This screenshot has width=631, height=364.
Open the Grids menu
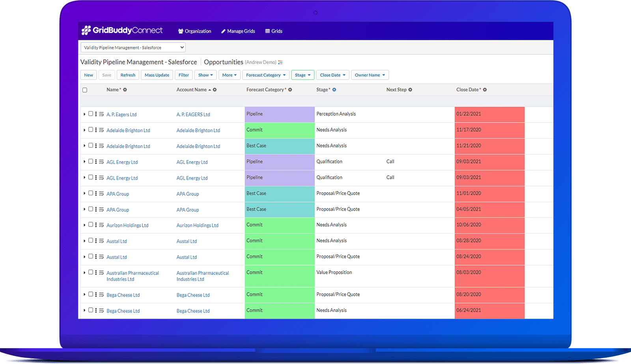(x=274, y=31)
